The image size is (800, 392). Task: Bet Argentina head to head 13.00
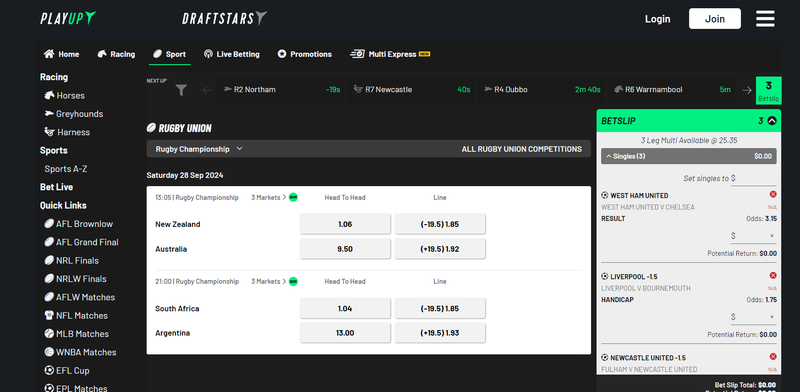(345, 333)
